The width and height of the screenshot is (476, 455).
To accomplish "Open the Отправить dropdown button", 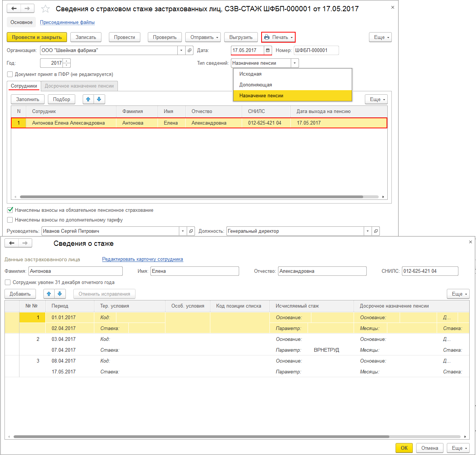I will click(x=203, y=37).
